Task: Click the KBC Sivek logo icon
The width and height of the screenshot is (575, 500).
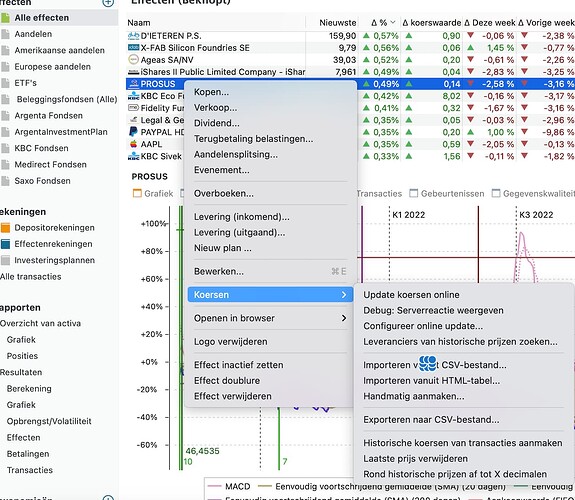Action: [133, 156]
